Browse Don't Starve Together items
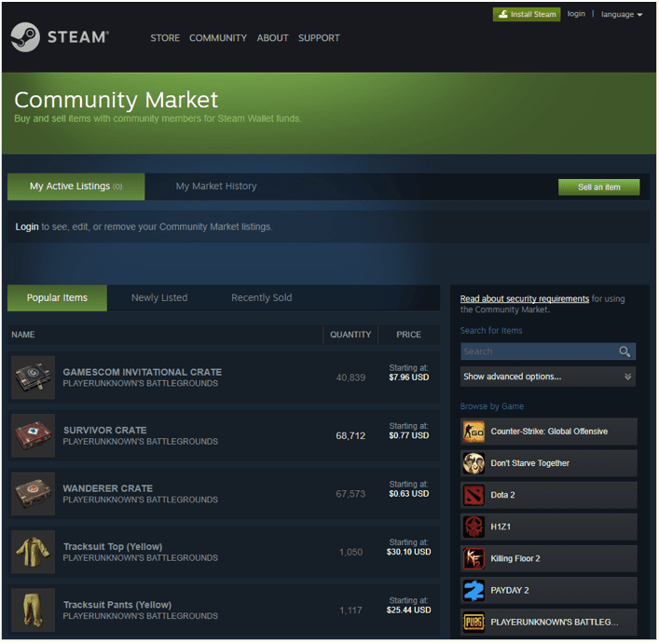The image size is (659, 644). point(549,463)
